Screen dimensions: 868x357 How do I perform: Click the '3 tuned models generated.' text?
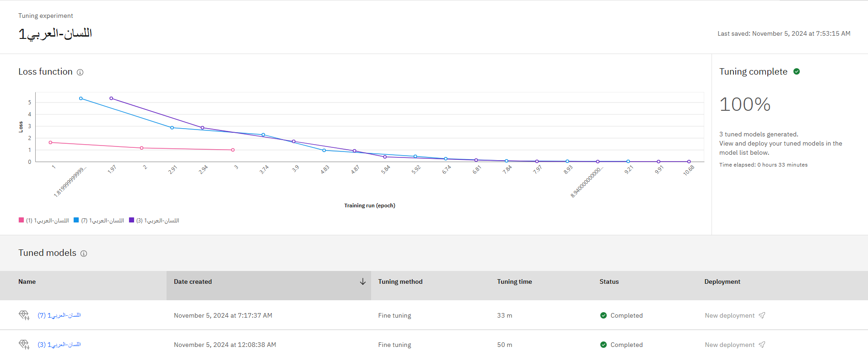tap(759, 134)
